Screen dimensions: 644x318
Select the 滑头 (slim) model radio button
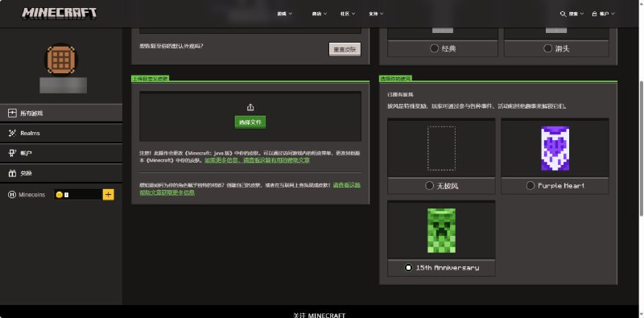coord(547,48)
